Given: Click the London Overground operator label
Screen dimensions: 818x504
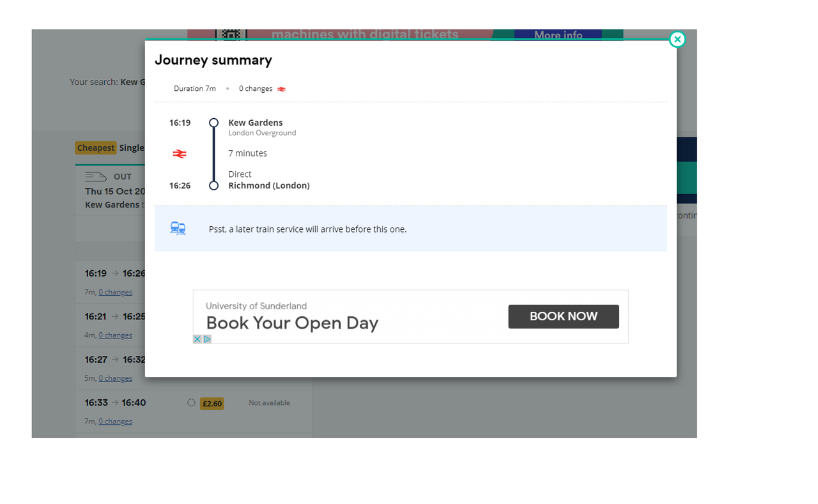Looking at the screenshot, I should point(262,133).
